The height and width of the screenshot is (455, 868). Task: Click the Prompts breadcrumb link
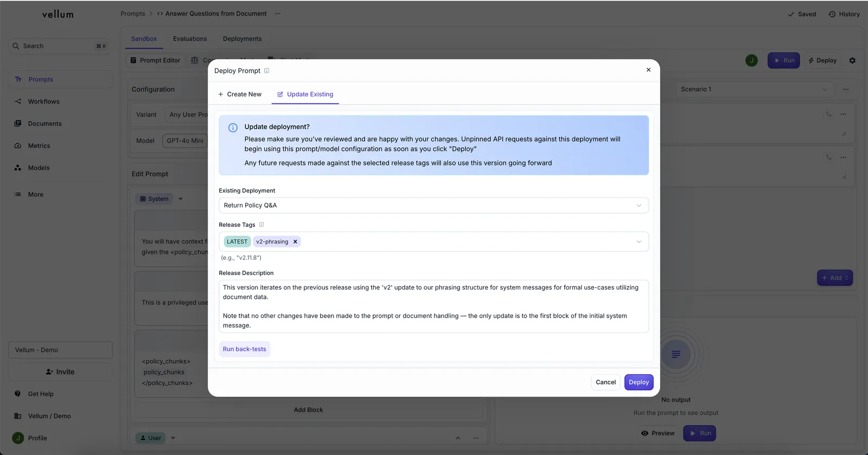pos(133,14)
